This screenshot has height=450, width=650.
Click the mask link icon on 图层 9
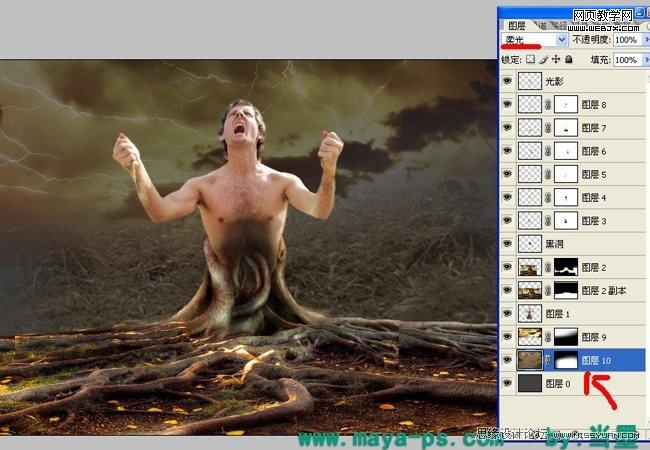tap(548, 337)
